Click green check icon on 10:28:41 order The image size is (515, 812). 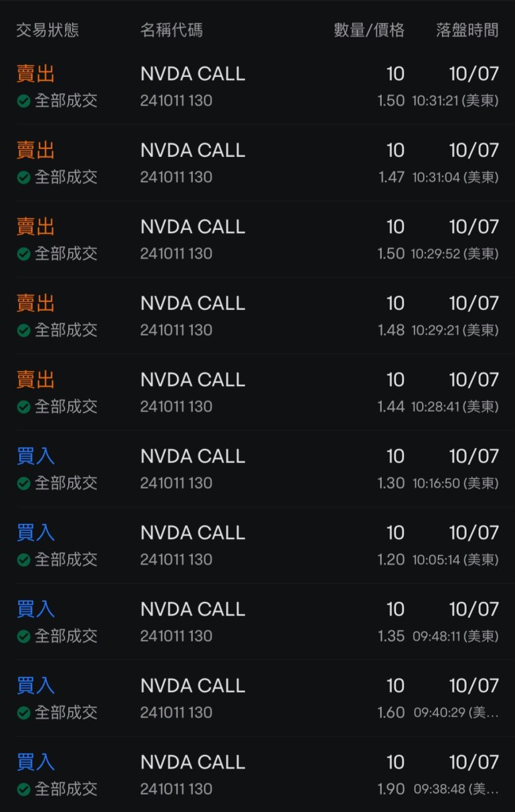[24, 407]
